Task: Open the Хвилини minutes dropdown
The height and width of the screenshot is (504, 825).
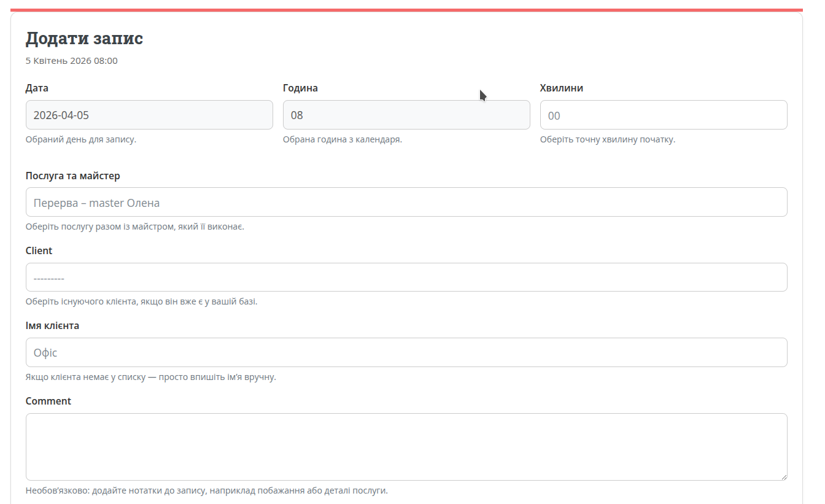Action: (663, 115)
